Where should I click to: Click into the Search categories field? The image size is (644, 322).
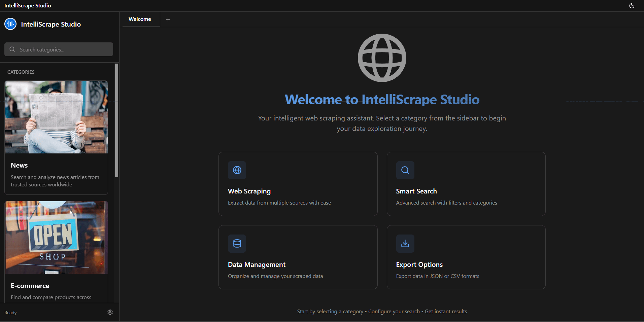pos(59,49)
